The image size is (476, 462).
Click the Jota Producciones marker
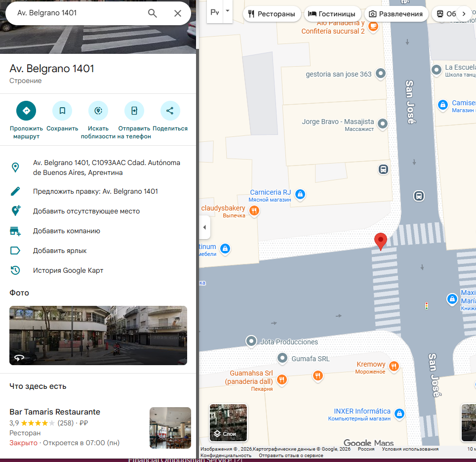251,341
